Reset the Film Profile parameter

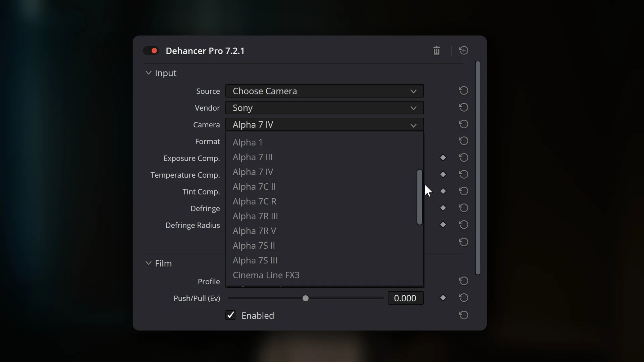coord(464,281)
